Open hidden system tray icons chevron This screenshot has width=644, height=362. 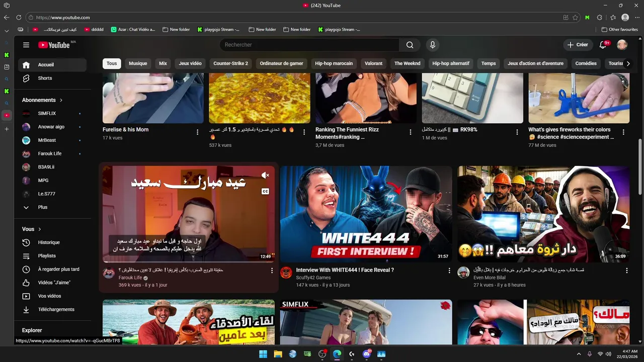[x=578, y=354]
